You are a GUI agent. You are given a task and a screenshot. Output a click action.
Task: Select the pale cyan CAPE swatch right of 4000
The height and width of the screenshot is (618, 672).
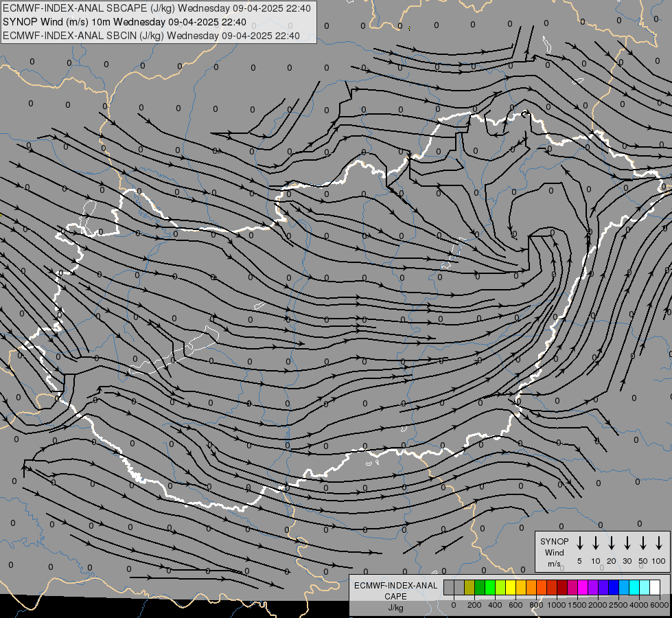pyautogui.click(x=645, y=587)
